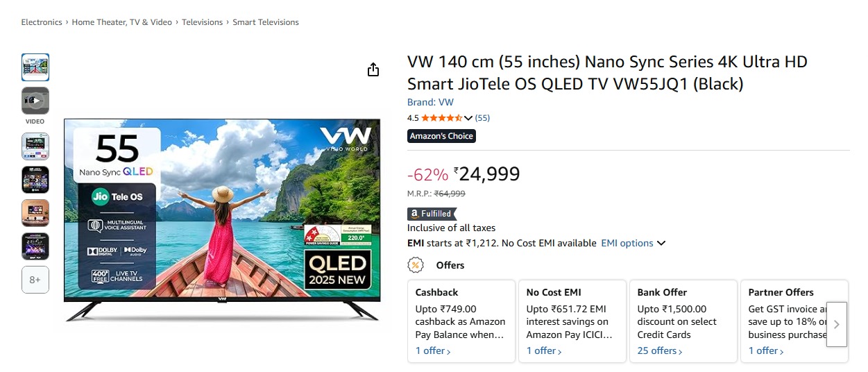Select the first product image thumbnail
868x372 pixels.
tap(35, 67)
